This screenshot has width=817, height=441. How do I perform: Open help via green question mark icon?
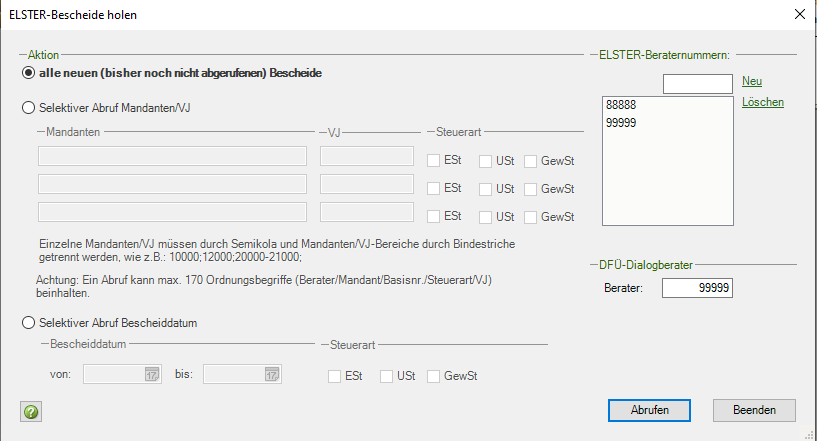click(31, 412)
